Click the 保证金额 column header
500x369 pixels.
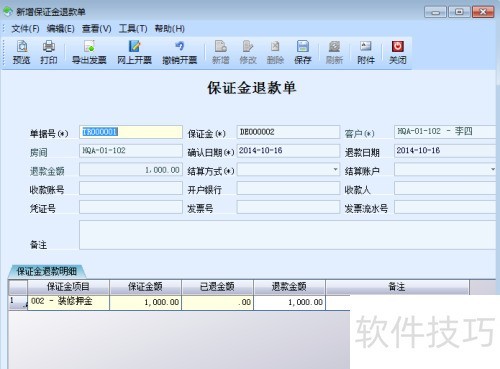coord(145,287)
